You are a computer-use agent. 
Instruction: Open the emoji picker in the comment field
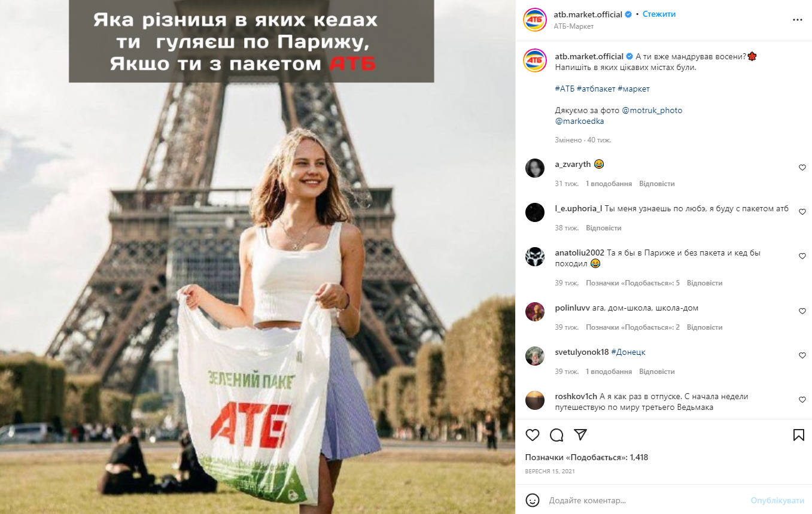pyautogui.click(x=533, y=500)
